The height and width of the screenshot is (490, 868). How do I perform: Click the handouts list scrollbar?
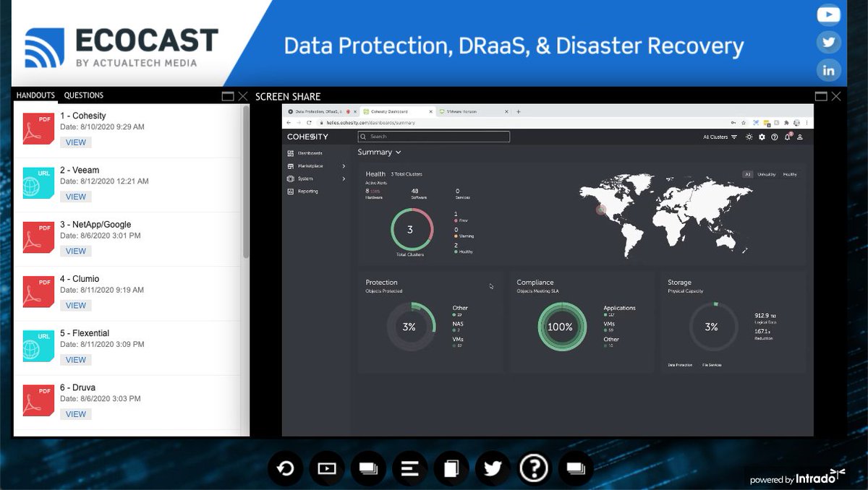pos(246,181)
